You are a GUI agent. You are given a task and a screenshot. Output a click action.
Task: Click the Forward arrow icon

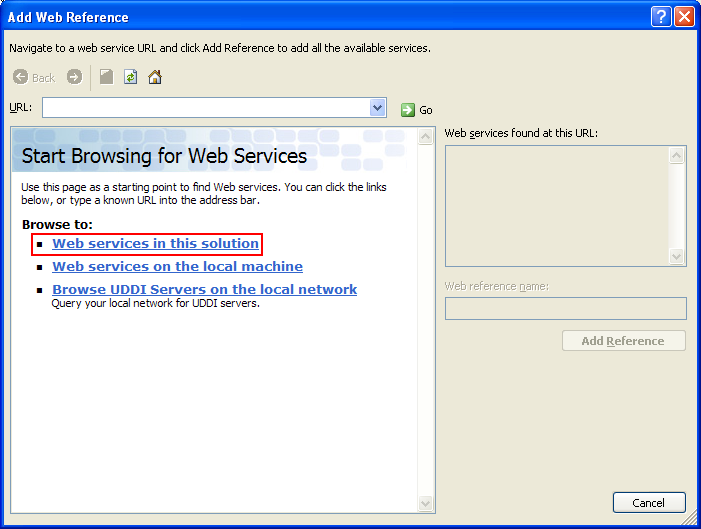point(74,77)
